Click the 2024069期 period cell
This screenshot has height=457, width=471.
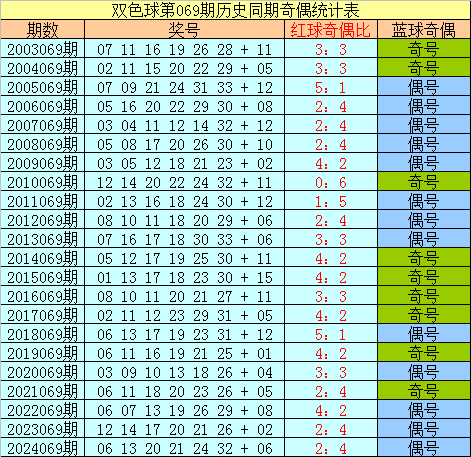pos(42,448)
